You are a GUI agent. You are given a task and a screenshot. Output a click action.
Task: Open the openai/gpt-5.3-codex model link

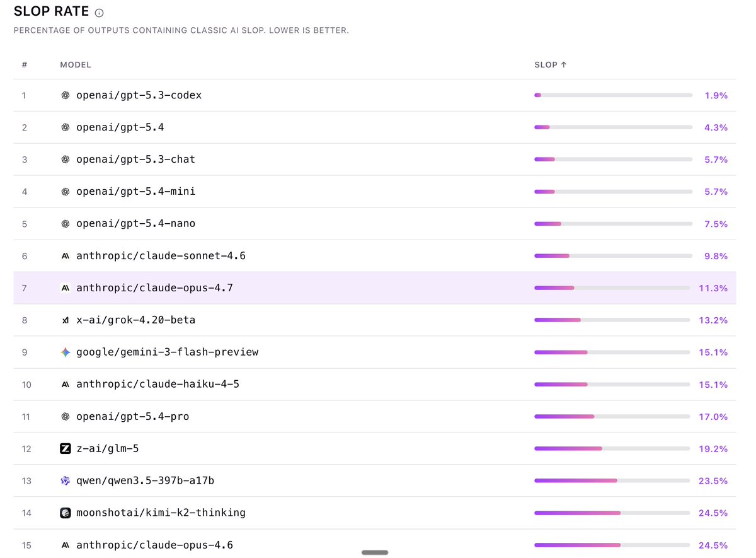click(139, 95)
